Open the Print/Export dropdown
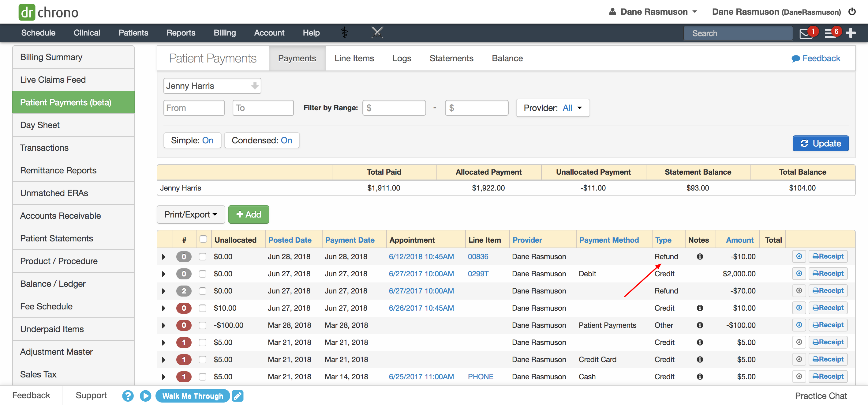The width and height of the screenshot is (868, 405). (x=191, y=214)
